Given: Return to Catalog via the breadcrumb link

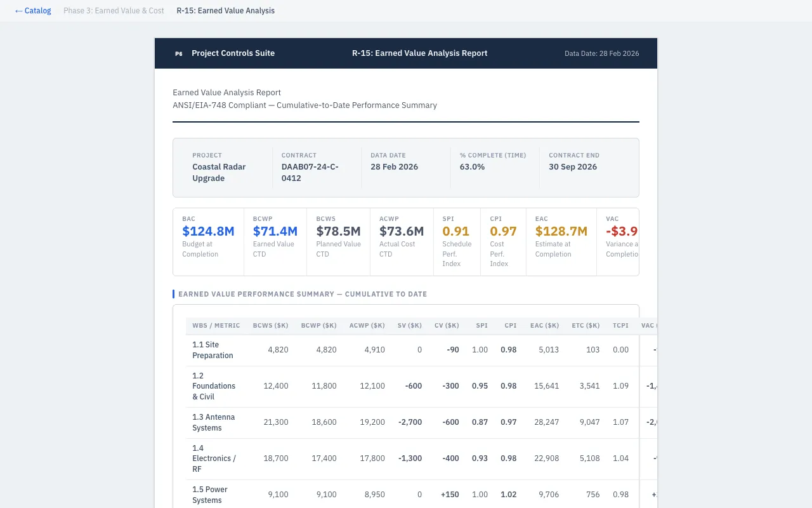Looking at the screenshot, I should 32,10.
